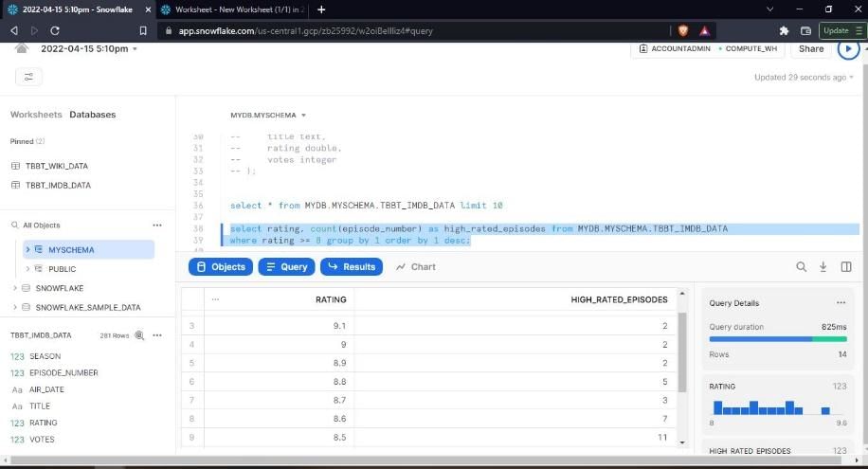Open pinned table TBBT_WIKI_DATA

pos(56,166)
